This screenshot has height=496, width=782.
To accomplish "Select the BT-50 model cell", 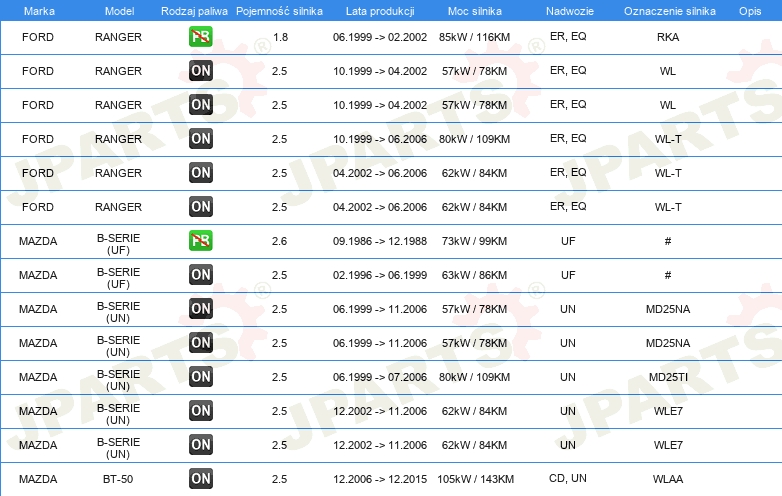I will pos(118,479).
